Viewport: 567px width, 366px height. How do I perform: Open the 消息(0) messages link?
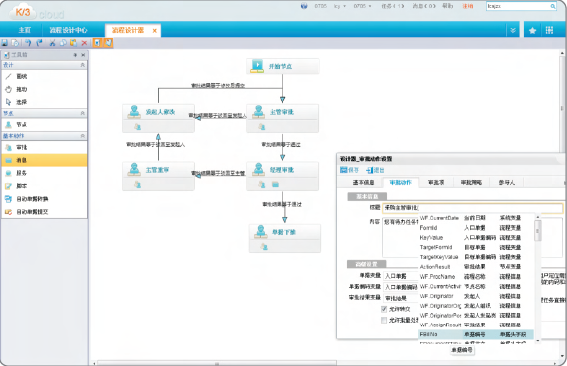click(x=424, y=6)
